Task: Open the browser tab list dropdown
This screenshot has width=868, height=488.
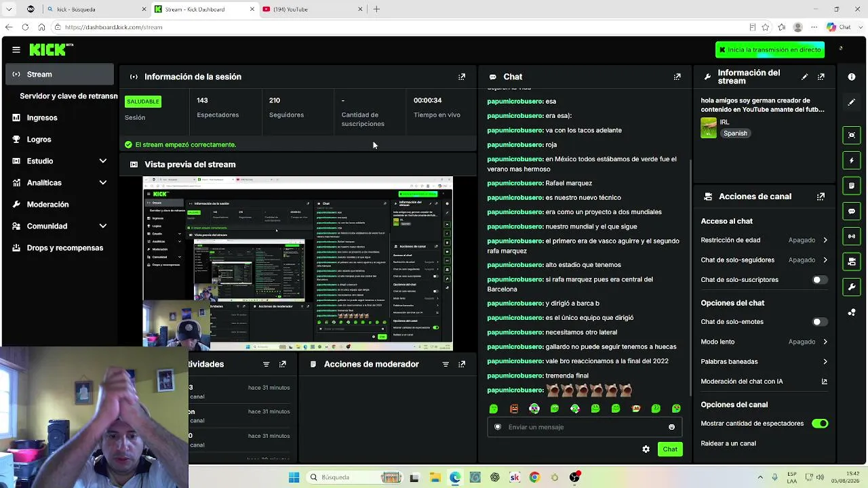Action: [x=9, y=9]
